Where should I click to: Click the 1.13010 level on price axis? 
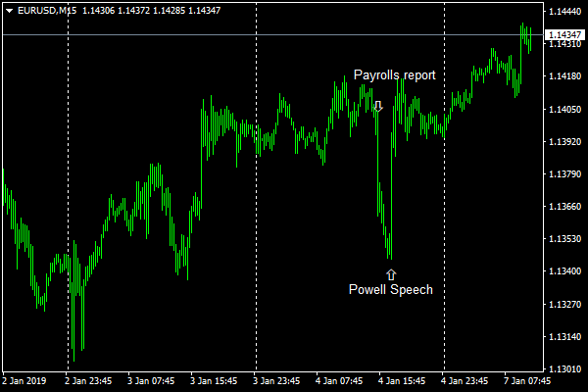point(563,369)
